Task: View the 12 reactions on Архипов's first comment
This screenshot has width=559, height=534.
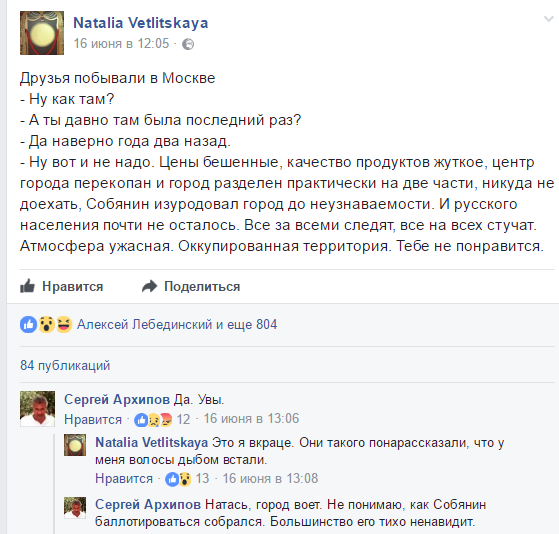Action: [163, 420]
